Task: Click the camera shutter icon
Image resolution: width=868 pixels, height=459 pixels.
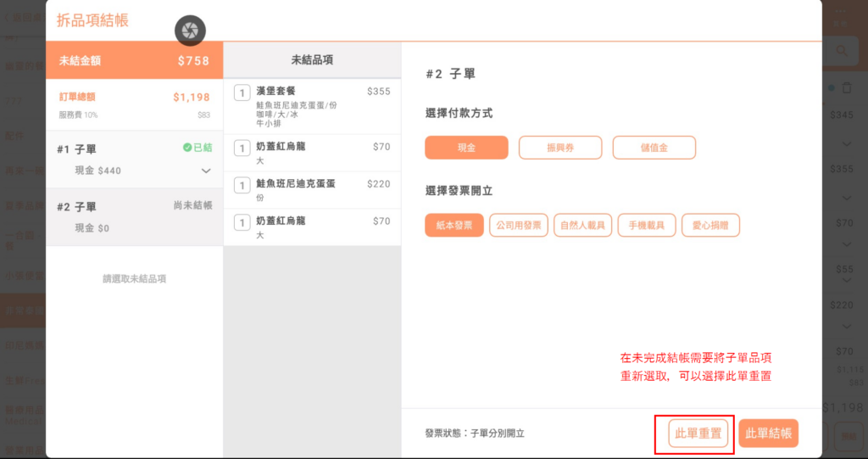Action: coord(190,31)
